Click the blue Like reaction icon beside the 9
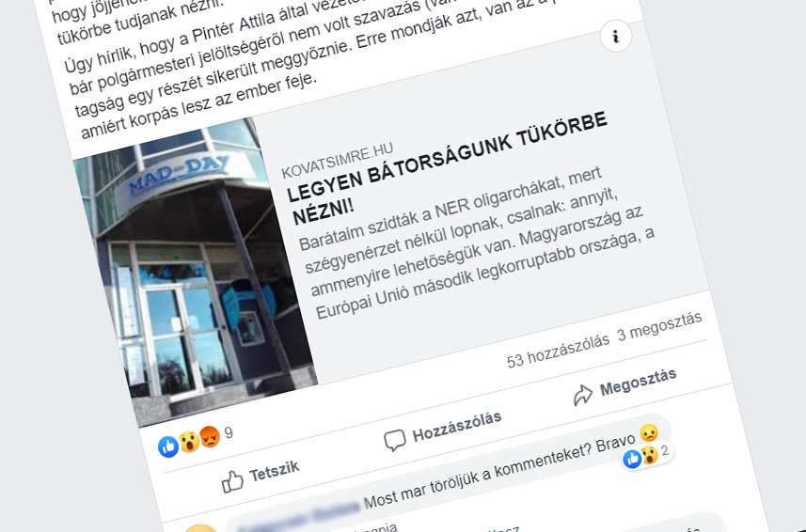Image resolution: width=806 pixels, height=532 pixels. pos(168,446)
